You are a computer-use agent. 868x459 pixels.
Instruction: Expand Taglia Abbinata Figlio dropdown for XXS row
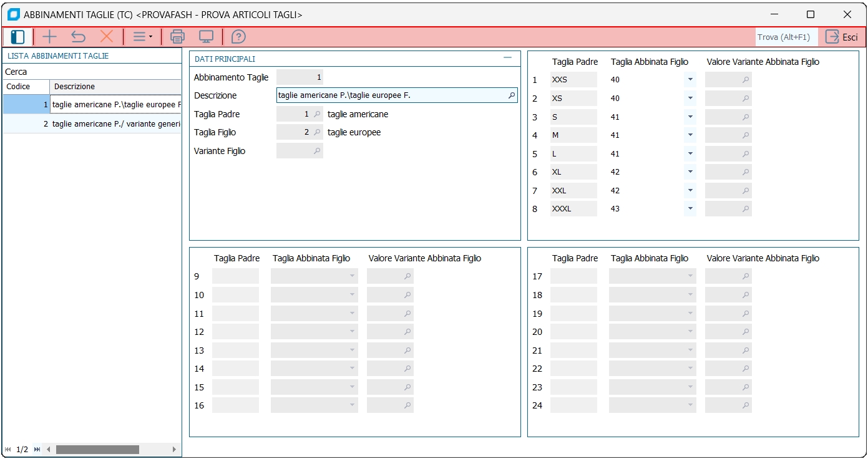click(690, 80)
